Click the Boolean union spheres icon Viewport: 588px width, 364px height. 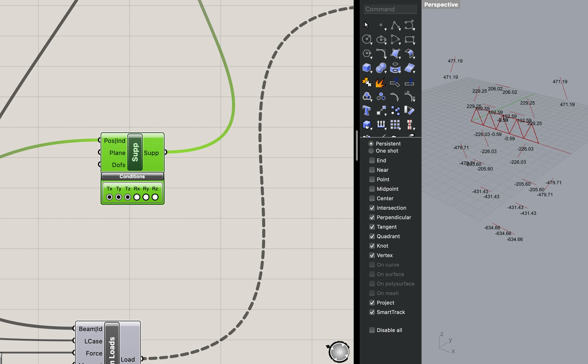(x=381, y=68)
